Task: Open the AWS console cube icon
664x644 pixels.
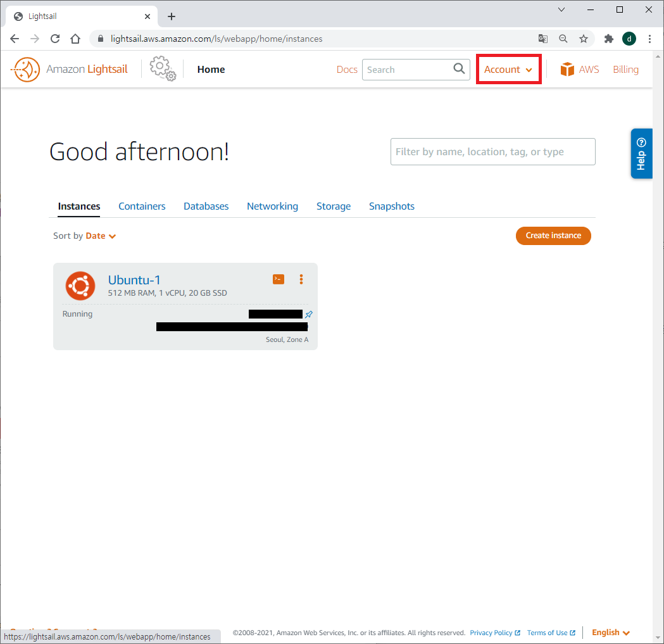Action: click(567, 69)
